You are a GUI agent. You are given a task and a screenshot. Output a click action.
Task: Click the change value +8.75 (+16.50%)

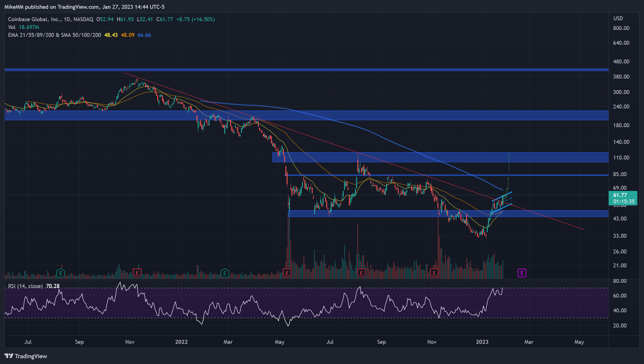coord(196,19)
